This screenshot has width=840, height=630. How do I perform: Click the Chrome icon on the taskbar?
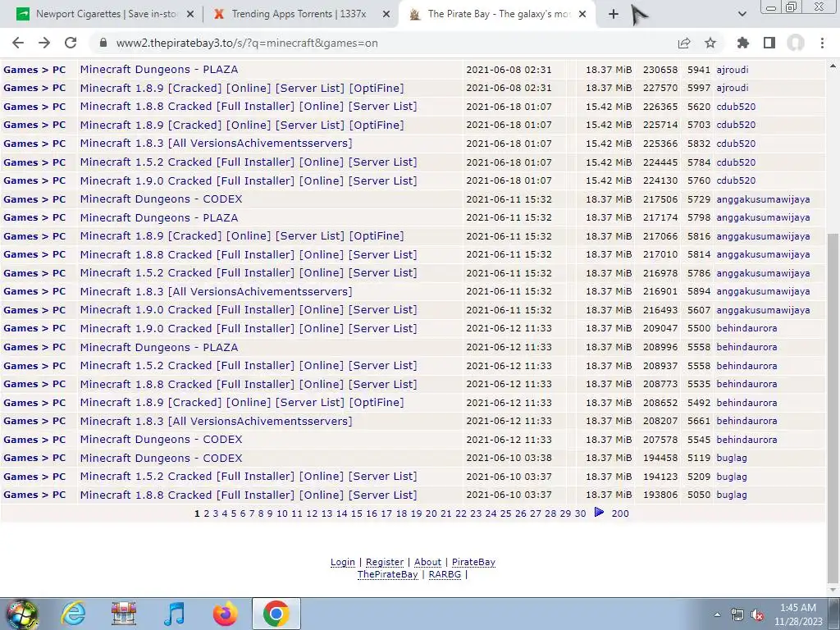point(276,614)
